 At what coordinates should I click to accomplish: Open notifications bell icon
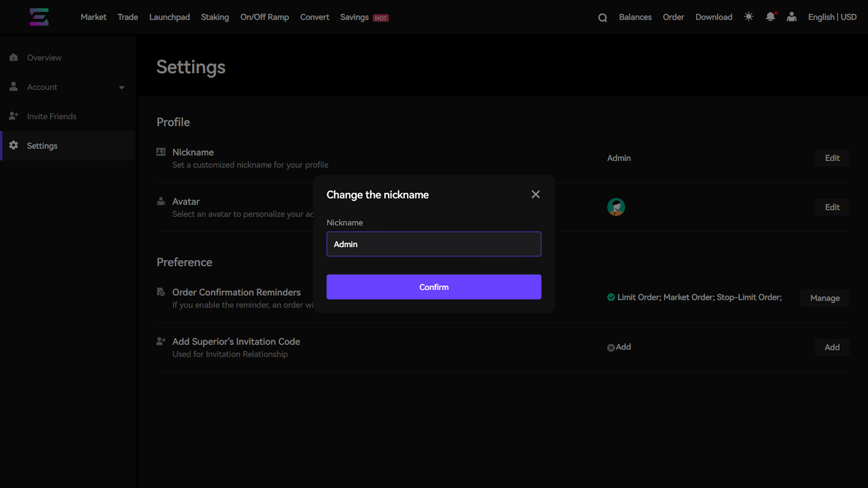(770, 17)
